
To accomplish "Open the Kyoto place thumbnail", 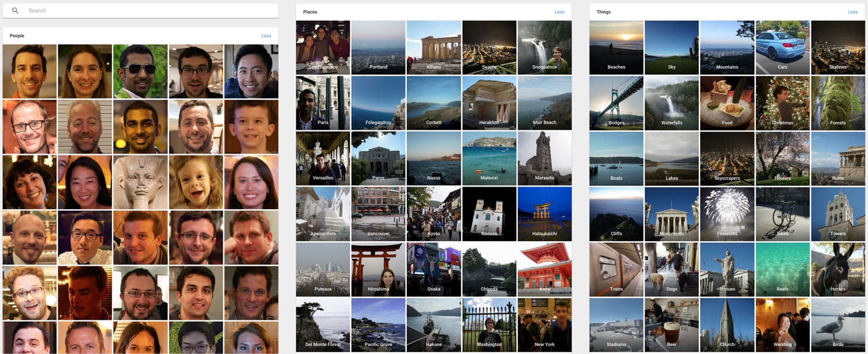I will tap(434, 214).
